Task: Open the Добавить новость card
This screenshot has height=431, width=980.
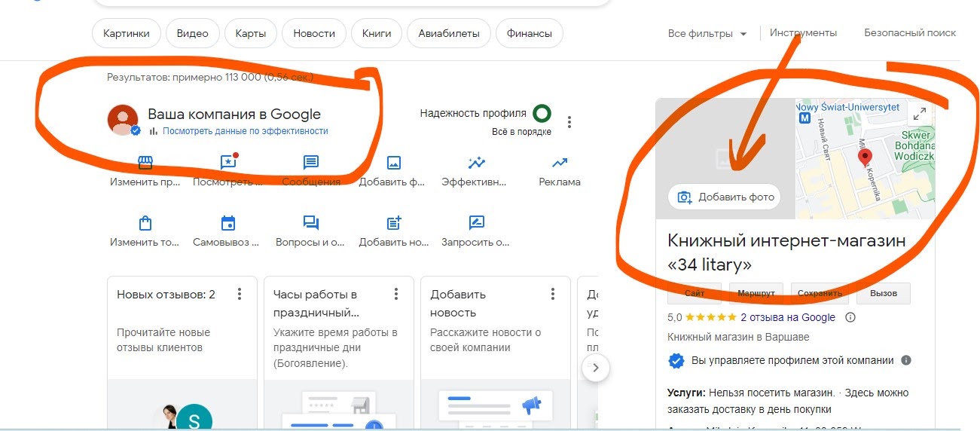Action: click(496, 353)
